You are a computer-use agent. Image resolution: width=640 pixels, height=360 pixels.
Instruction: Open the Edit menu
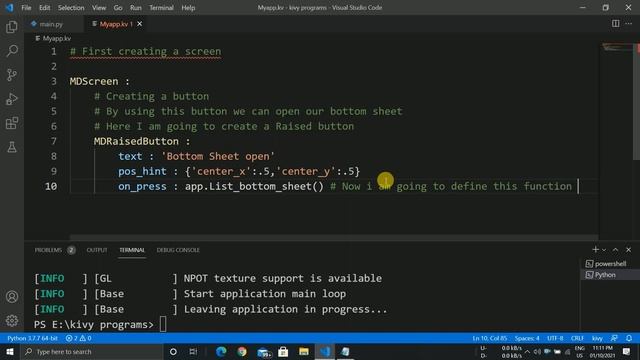click(44, 7)
